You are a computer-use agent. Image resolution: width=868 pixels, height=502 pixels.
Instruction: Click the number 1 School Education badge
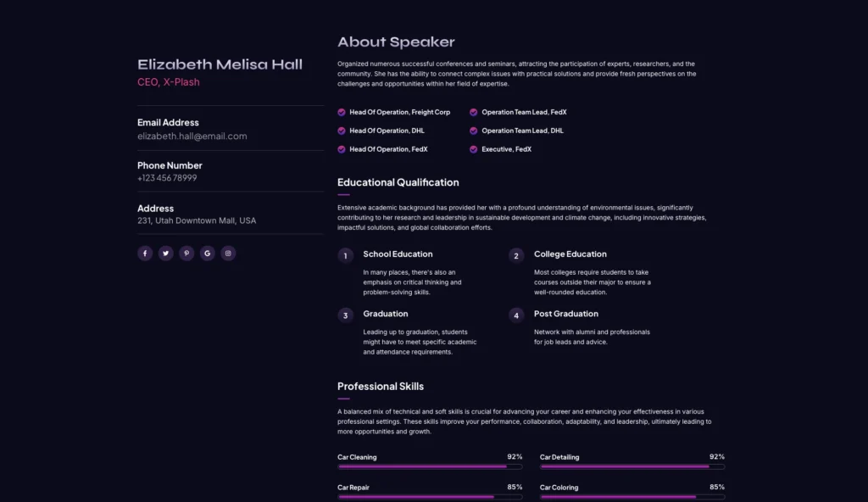tap(346, 255)
